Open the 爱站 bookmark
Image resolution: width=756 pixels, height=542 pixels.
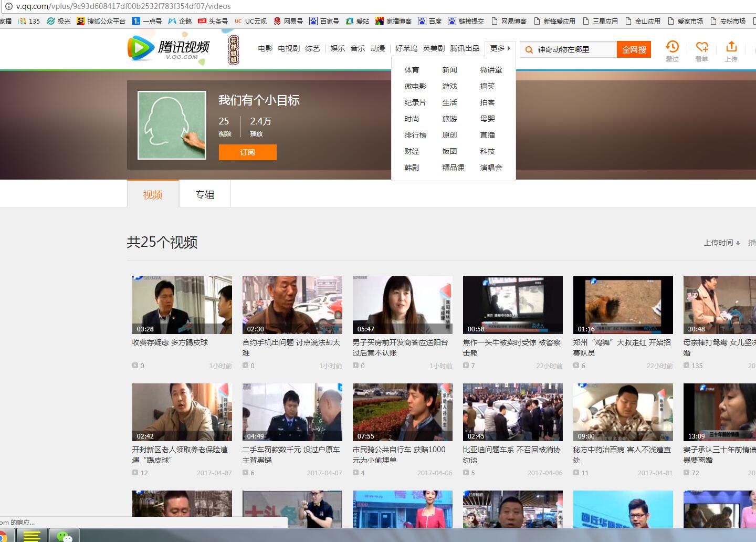click(x=358, y=21)
